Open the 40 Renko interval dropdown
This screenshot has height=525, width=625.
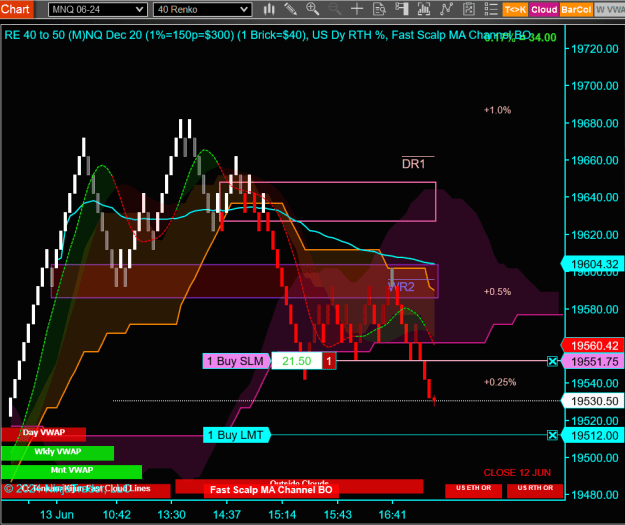point(202,10)
